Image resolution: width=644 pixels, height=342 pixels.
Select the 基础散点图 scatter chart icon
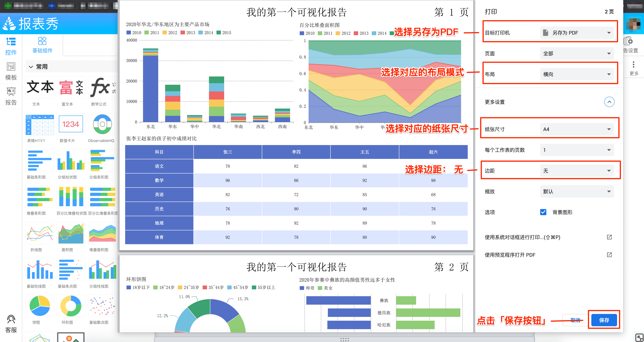(x=102, y=306)
